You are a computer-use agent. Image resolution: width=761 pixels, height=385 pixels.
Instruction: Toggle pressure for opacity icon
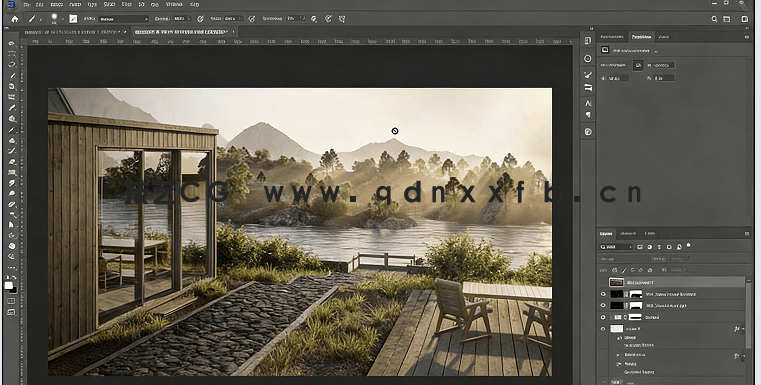click(200, 19)
